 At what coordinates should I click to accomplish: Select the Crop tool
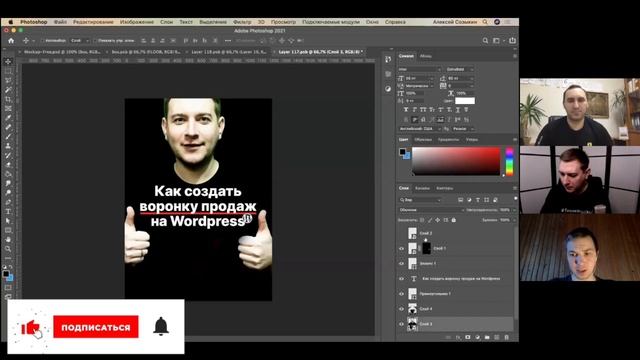click(8, 99)
